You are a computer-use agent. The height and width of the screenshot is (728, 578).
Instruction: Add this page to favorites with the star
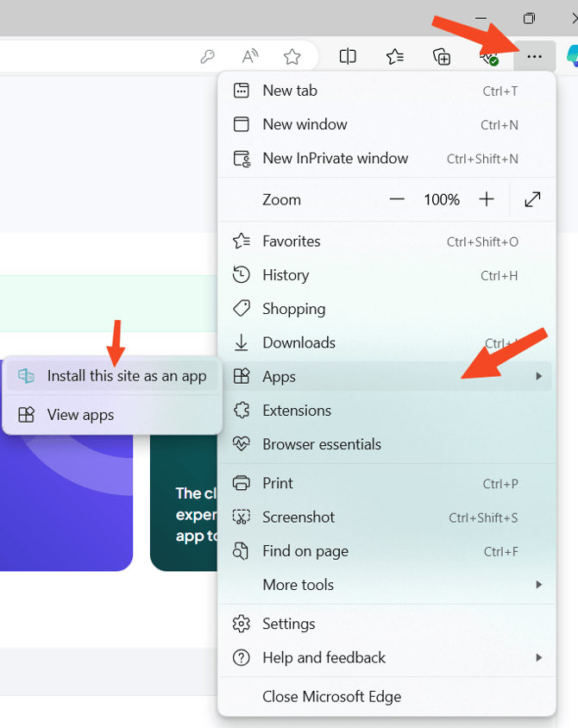point(292,56)
